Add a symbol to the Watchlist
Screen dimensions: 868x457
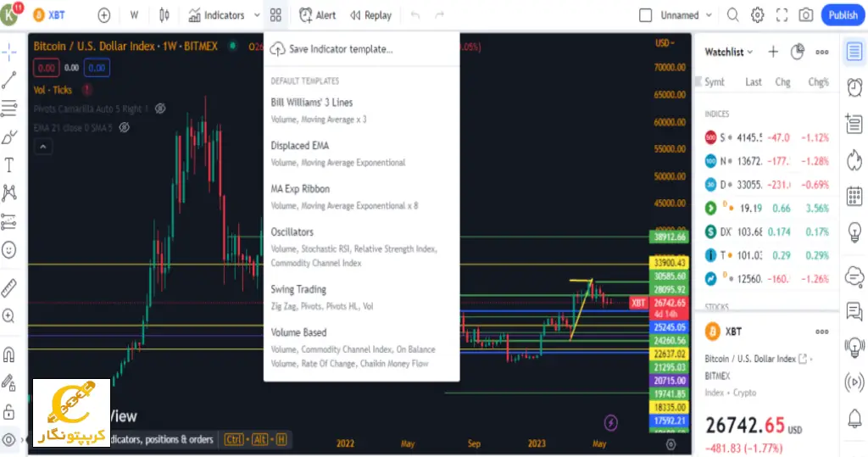[x=773, y=52]
